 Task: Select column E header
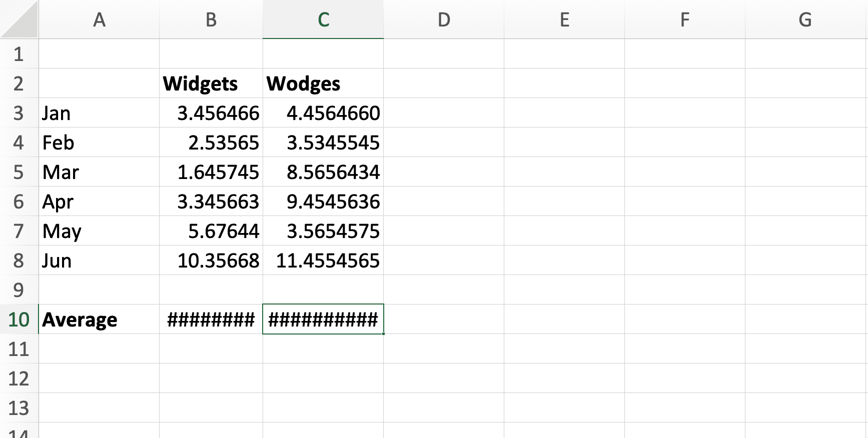pyautogui.click(x=564, y=19)
